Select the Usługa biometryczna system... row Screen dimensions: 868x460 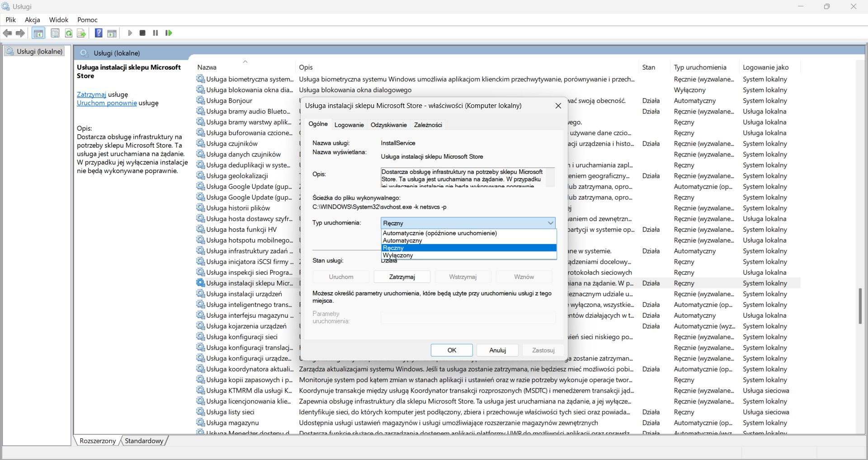click(498, 79)
